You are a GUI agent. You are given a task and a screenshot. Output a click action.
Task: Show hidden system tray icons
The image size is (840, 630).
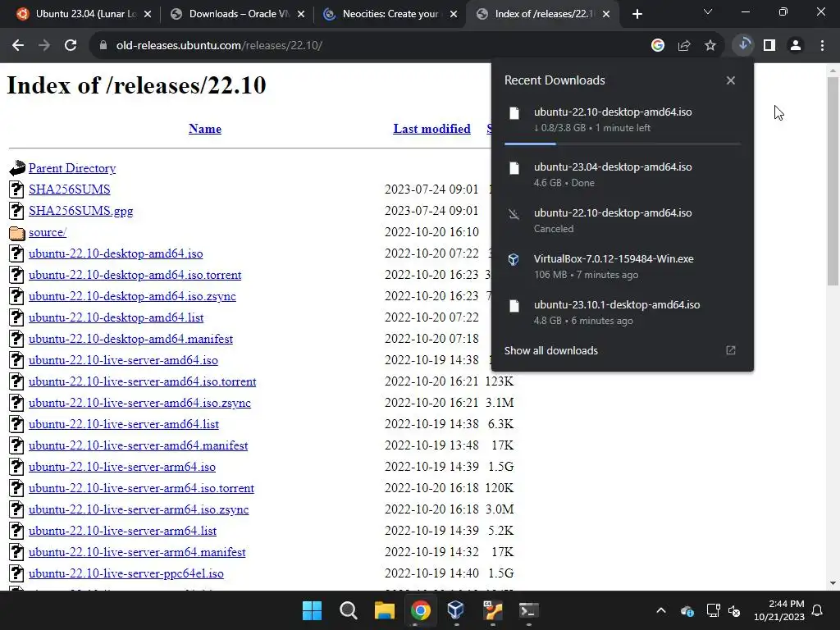[661, 610]
